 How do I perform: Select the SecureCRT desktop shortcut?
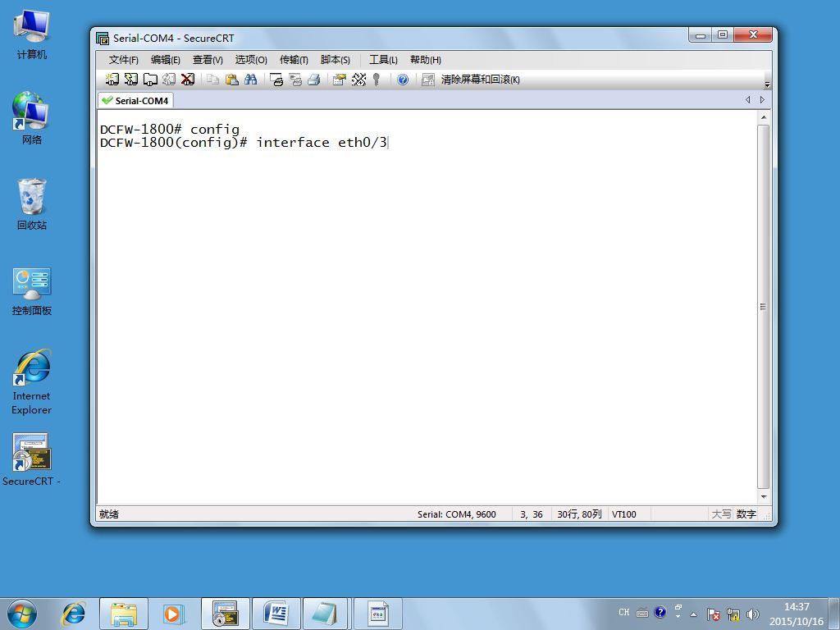tap(32, 459)
